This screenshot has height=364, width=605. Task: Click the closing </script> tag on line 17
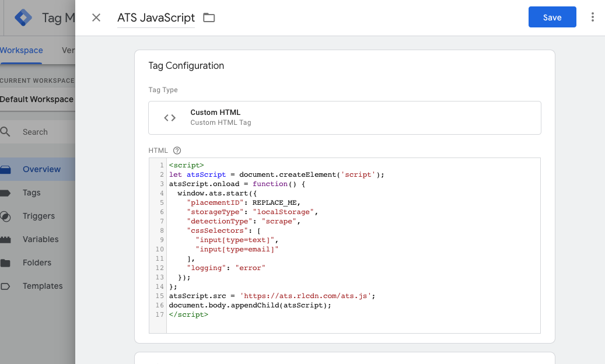pos(188,314)
